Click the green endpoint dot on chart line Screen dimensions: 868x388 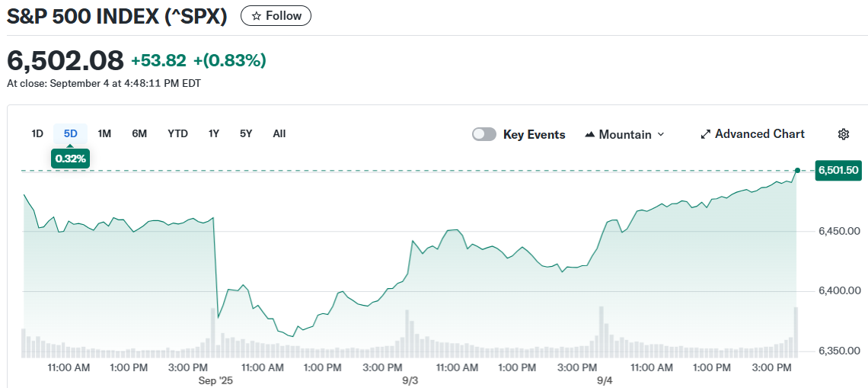click(797, 170)
